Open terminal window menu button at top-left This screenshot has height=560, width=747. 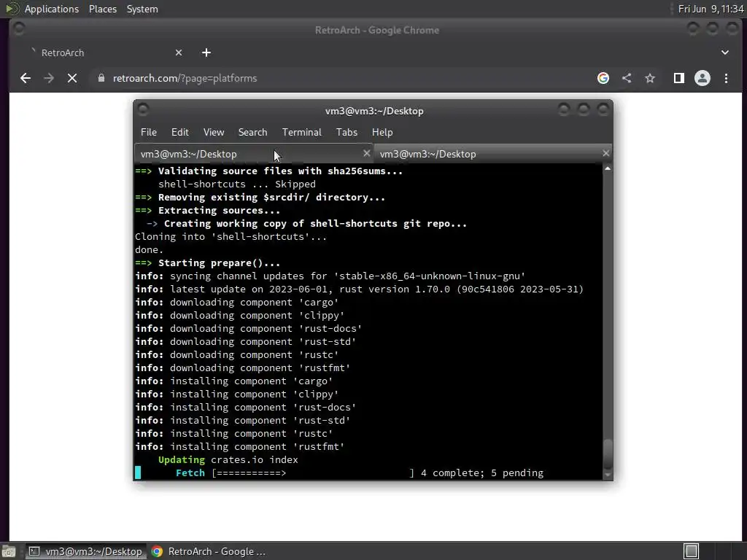click(143, 110)
